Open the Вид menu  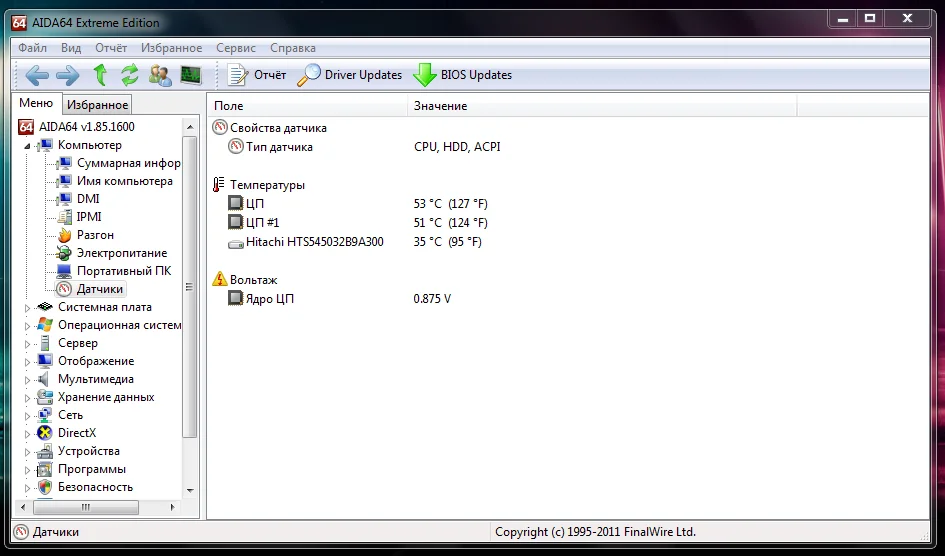pyautogui.click(x=71, y=48)
